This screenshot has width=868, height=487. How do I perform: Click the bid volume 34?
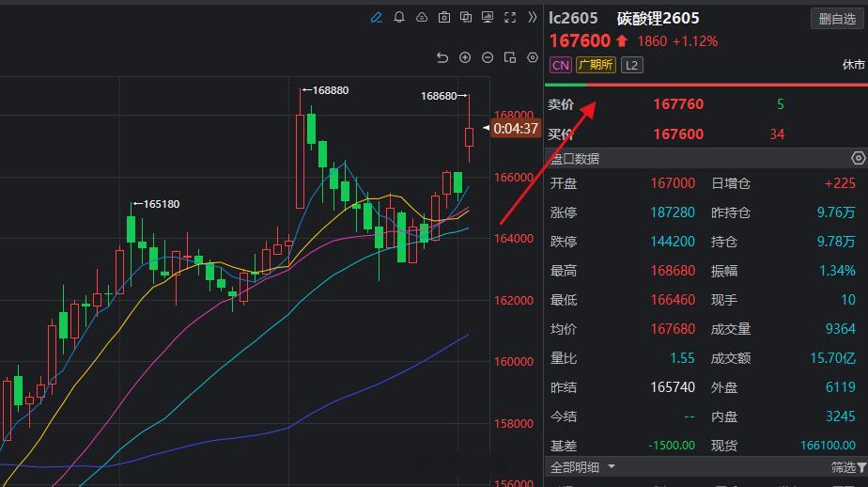pos(777,134)
